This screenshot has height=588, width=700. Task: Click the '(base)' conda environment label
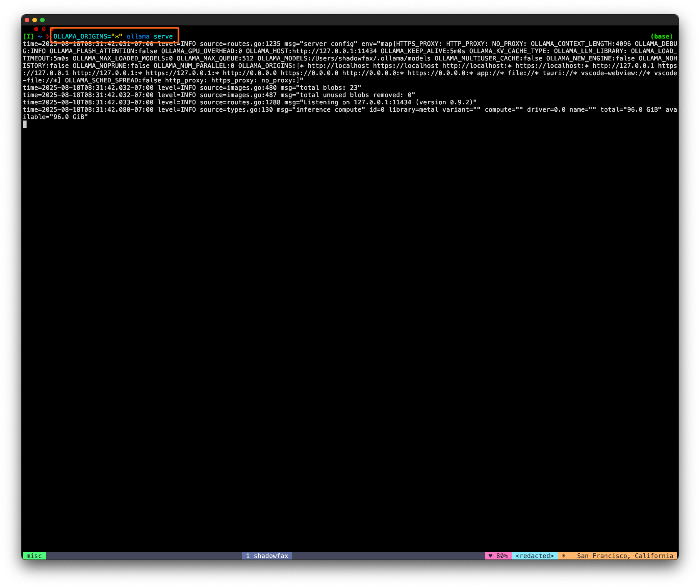pyautogui.click(x=661, y=36)
